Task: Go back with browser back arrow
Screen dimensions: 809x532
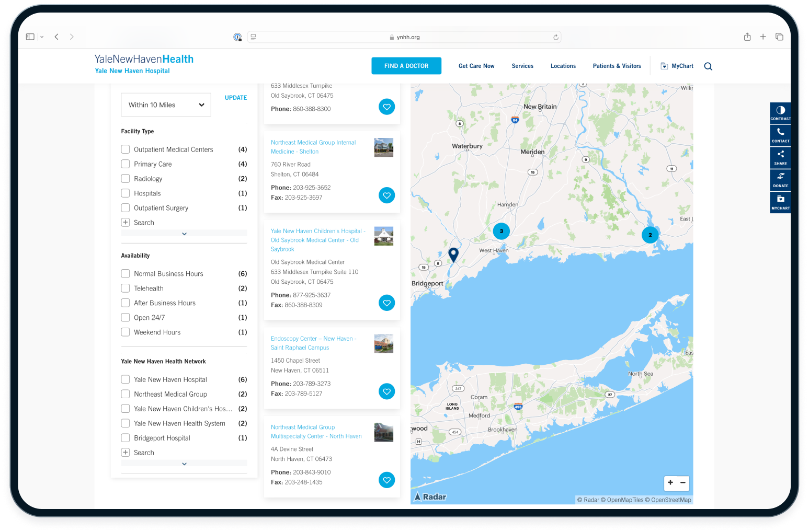Action: (56, 37)
